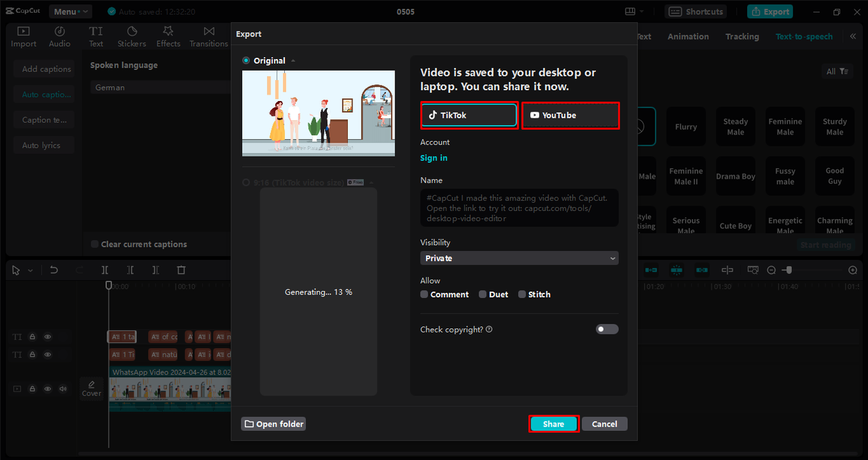Open the Effects panel
This screenshot has width=868, height=460.
point(168,37)
